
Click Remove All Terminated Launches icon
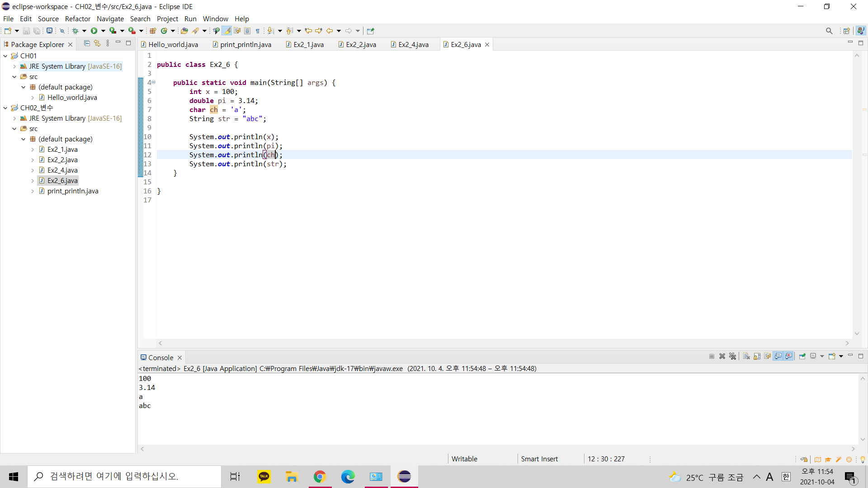click(733, 356)
